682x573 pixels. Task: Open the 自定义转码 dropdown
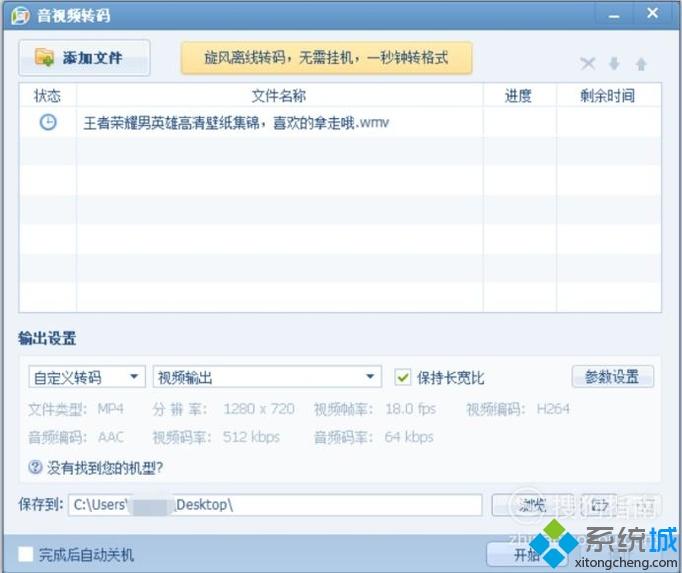87,377
